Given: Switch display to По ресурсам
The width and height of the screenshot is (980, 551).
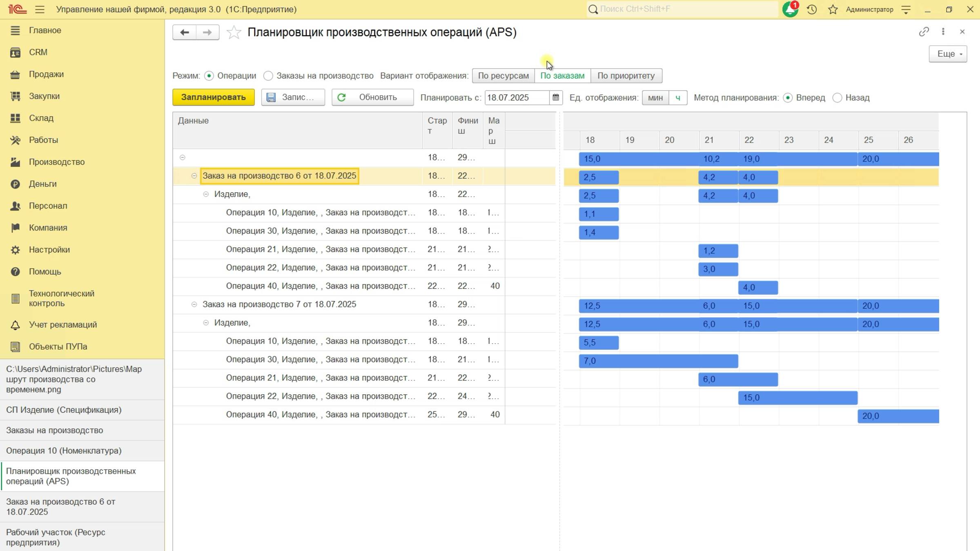Looking at the screenshot, I should tap(503, 76).
